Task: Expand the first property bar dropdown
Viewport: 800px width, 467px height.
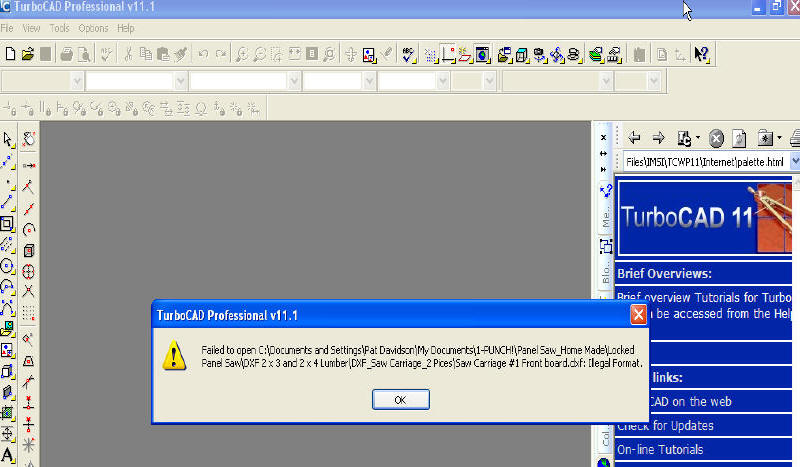Action: coord(77,81)
